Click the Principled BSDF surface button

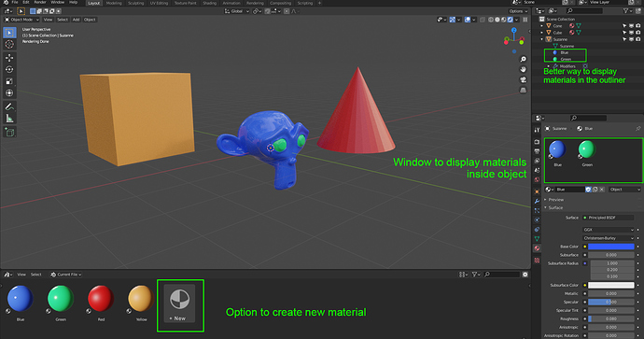609,218
